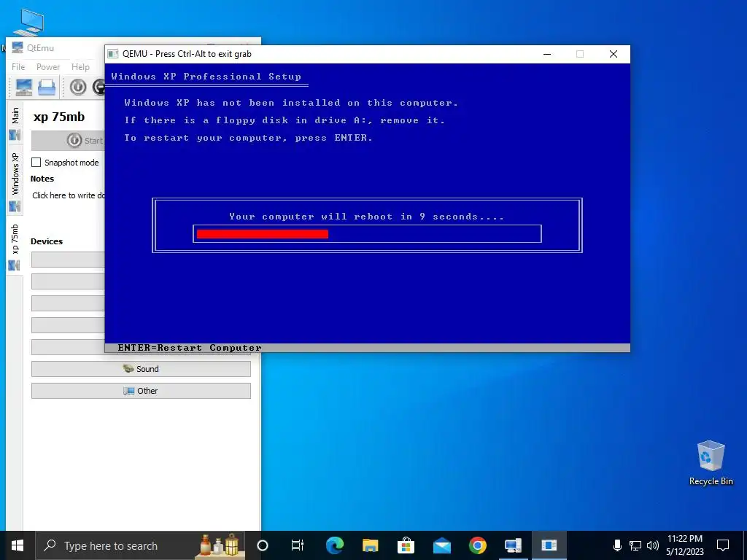Open the Power menu in QtEmu
The image size is (747, 560).
(48, 66)
